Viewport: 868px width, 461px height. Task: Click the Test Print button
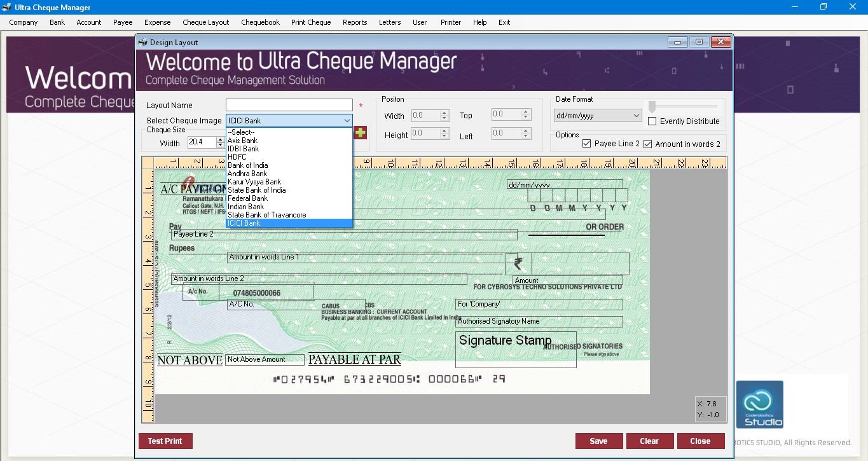165,441
